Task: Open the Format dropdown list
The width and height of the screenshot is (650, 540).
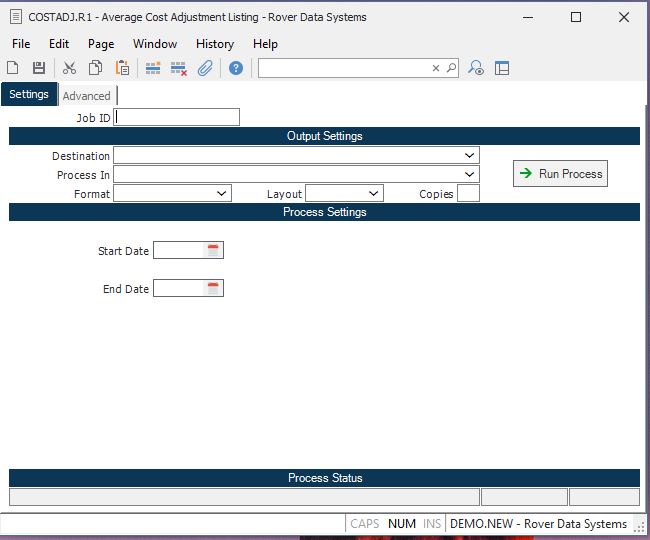Action: pos(221,194)
